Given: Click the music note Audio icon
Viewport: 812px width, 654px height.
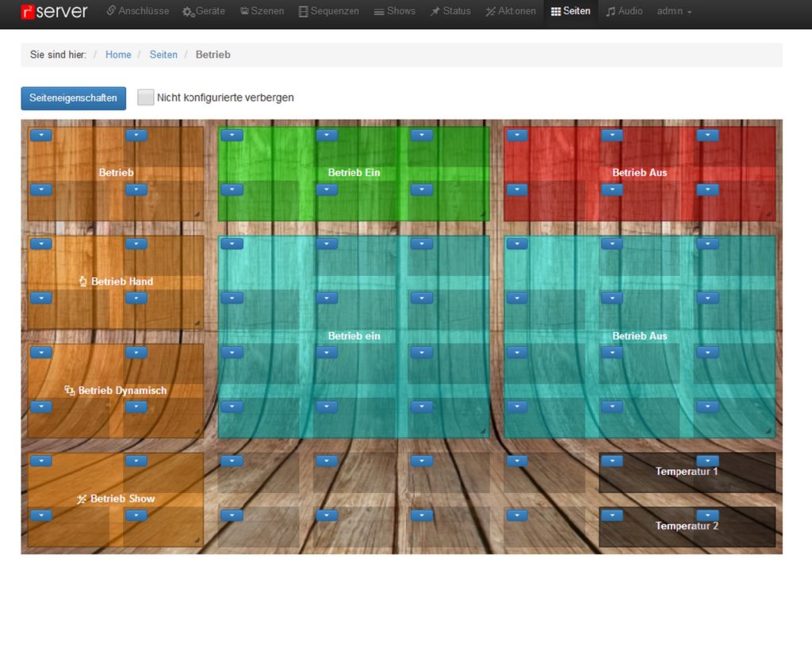Looking at the screenshot, I should click(x=611, y=11).
